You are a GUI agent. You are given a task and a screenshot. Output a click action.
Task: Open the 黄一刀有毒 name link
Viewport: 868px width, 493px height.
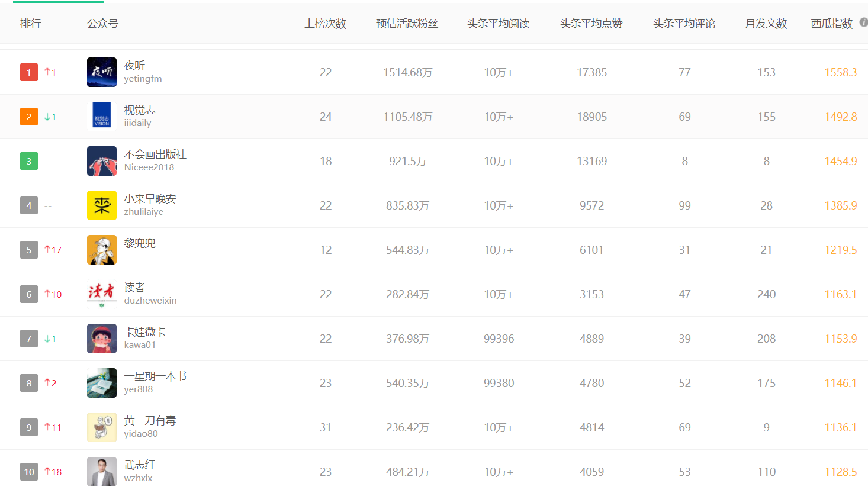(x=150, y=420)
